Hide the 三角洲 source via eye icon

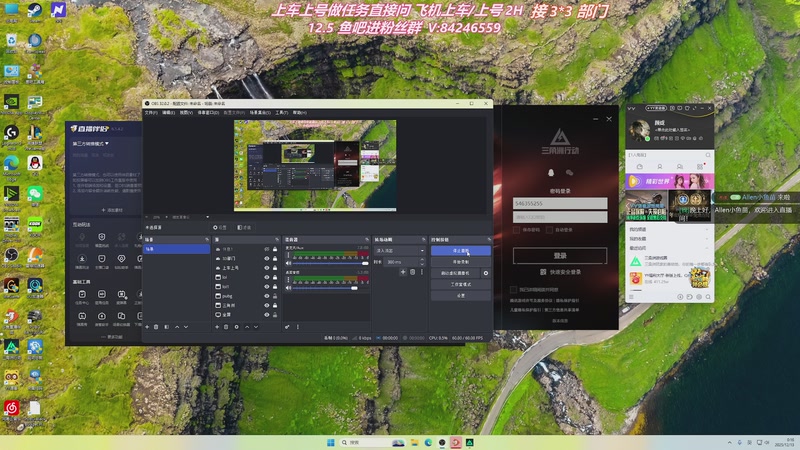266,305
